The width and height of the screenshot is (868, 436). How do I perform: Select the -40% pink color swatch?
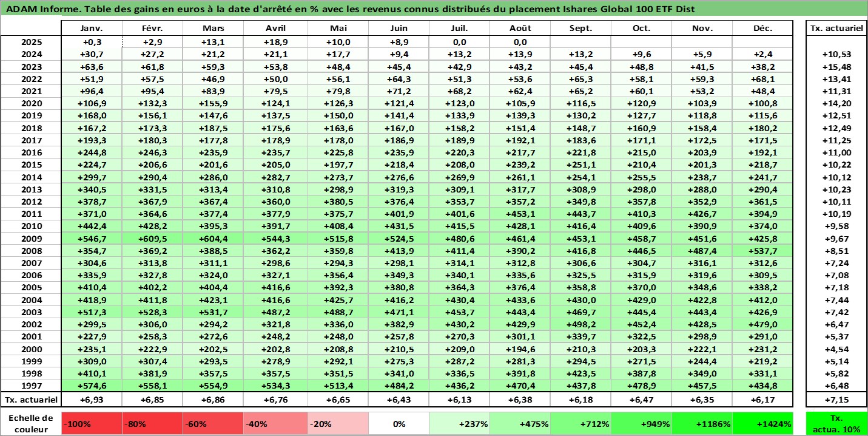coord(276,424)
